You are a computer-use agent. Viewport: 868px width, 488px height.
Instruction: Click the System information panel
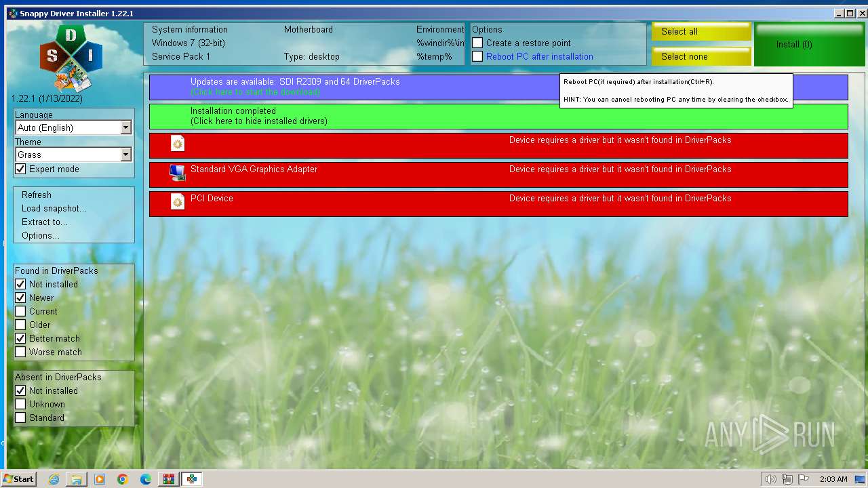[x=304, y=43]
